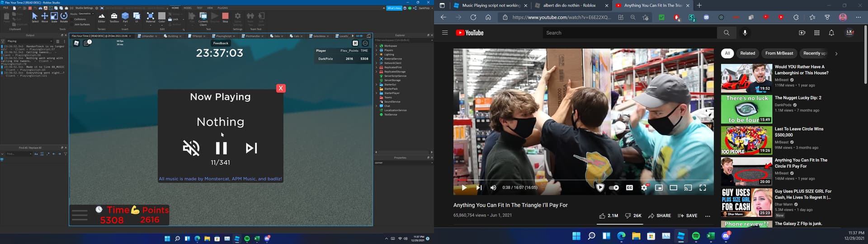The image size is (868, 244).
Task: Select ServerScriptService in Explorer
Action: tap(395, 76)
